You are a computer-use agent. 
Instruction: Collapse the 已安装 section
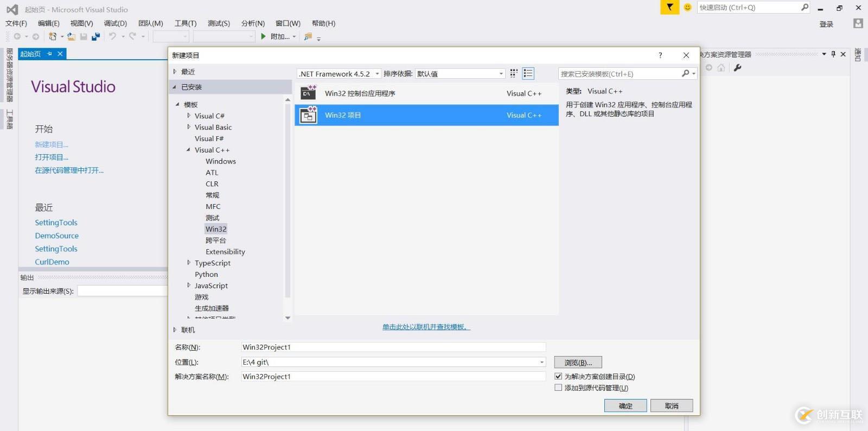click(x=175, y=87)
